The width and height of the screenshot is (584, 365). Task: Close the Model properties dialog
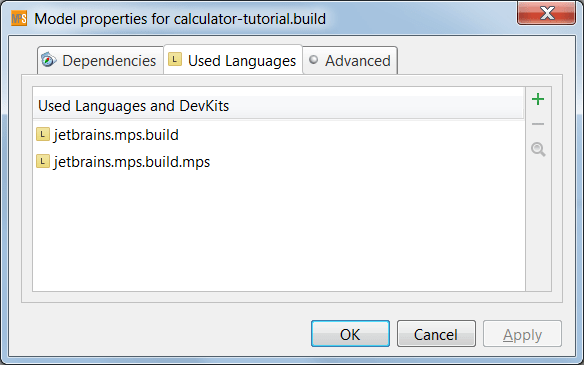pyautogui.click(x=546, y=14)
